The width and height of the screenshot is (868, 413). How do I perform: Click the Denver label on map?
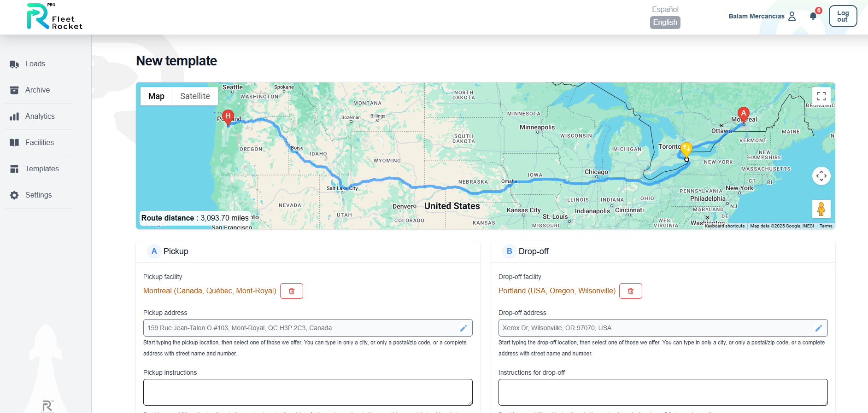click(x=404, y=207)
